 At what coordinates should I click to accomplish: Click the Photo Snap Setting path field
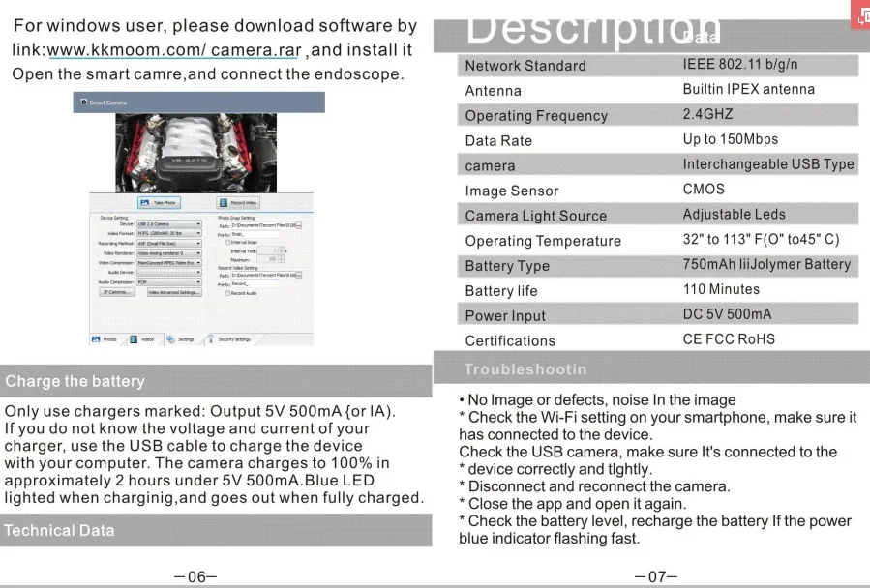[x=264, y=225]
